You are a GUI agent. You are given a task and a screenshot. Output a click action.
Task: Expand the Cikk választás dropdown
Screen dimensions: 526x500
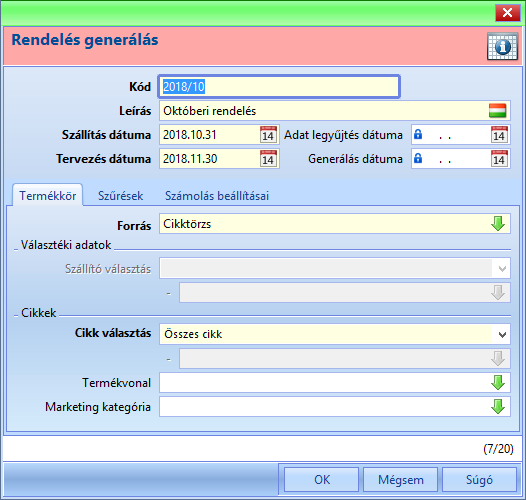[x=502, y=334]
